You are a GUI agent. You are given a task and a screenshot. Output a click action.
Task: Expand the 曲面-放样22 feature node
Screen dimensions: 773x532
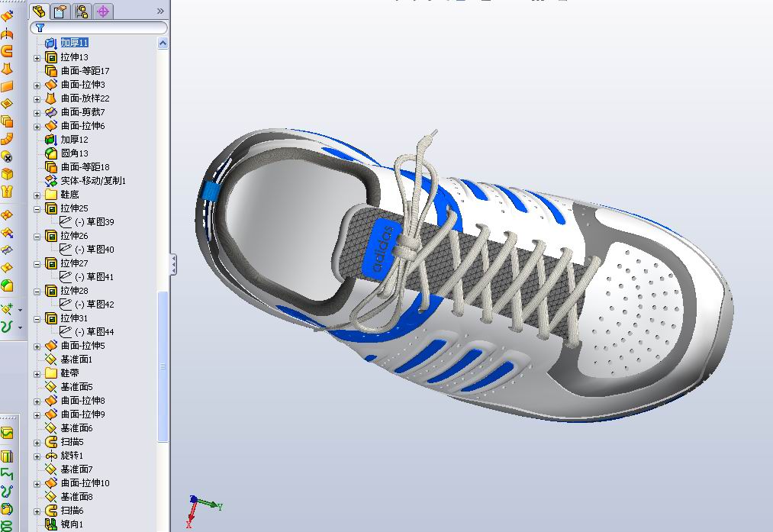point(37,99)
